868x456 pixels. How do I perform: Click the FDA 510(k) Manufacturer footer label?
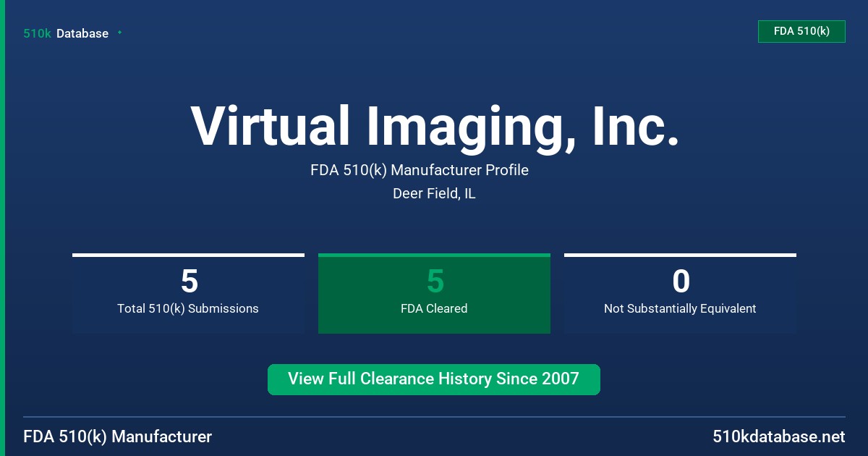[x=118, y=436]
